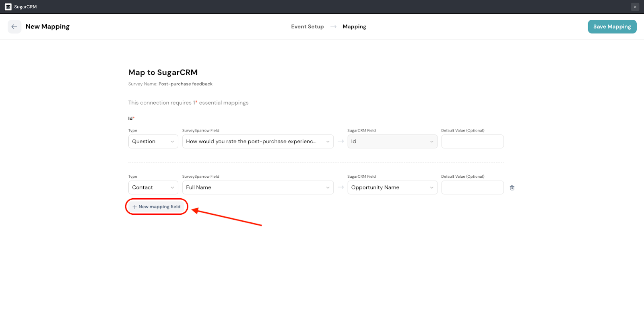Go back using the left arrow button
644x331 pixels.
[x=14, y=27]
